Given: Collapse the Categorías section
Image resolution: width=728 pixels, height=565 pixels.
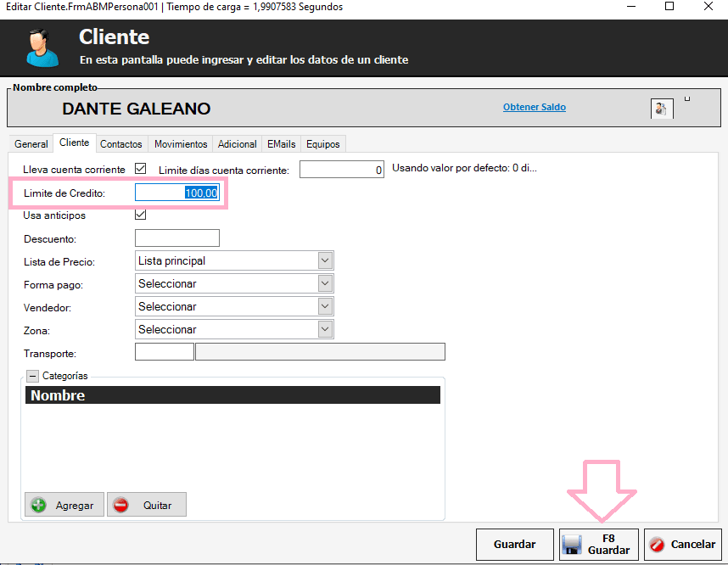Looking at the screenshot, I should [x=32, y=376].
